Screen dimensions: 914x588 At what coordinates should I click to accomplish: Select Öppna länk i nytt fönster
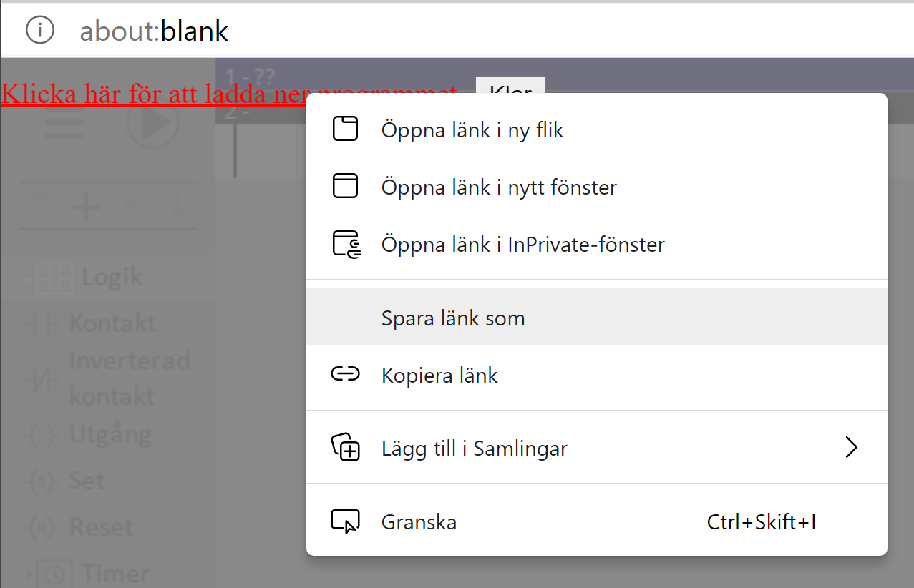tap(499, 187)
